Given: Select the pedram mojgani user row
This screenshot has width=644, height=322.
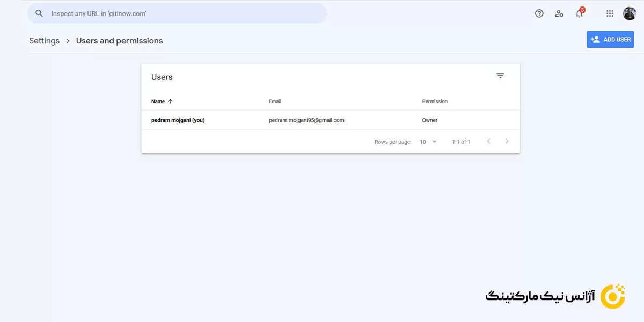Looking at the screenshot, I should [x=178, y=120].
